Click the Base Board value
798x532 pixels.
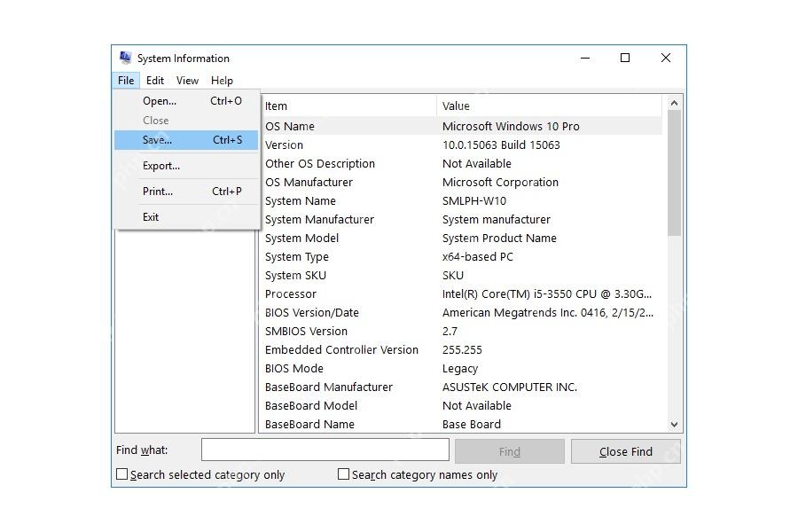click(x=472, y=425)
